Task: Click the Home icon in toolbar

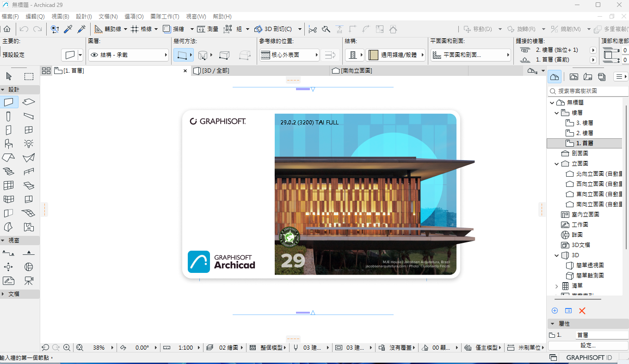Action: pos(7,29)
